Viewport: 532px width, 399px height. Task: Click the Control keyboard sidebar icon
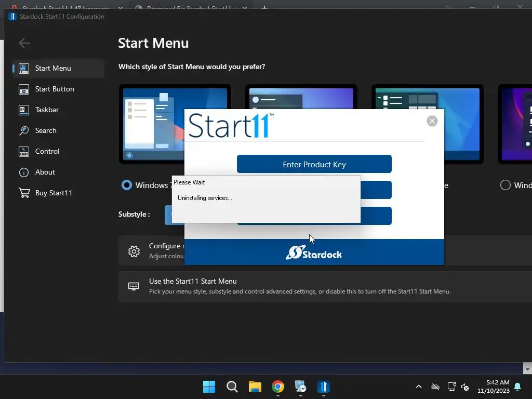coord(24,152)
